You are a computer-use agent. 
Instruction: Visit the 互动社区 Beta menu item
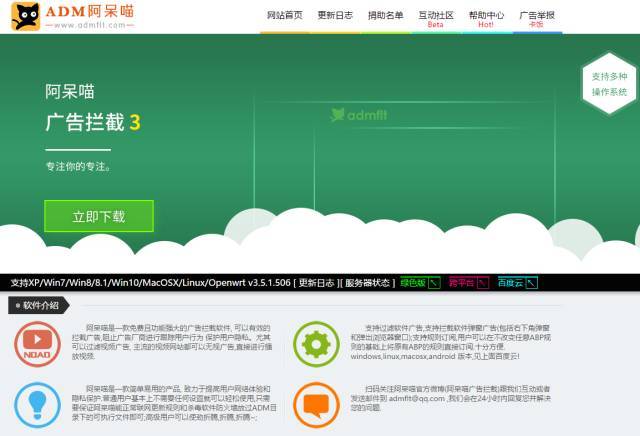point(436,19)
